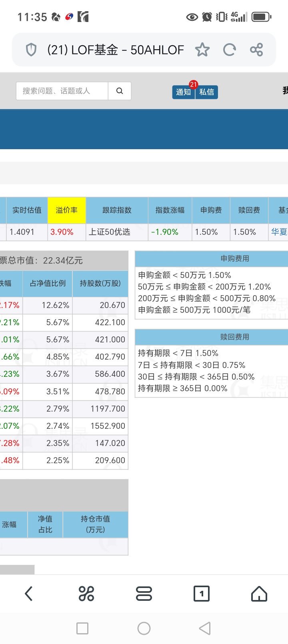Viewport: 288px width, 644px height.
Task: Reload the page with refresh icon
Action: pyautogui.click(x=229, y=50)
